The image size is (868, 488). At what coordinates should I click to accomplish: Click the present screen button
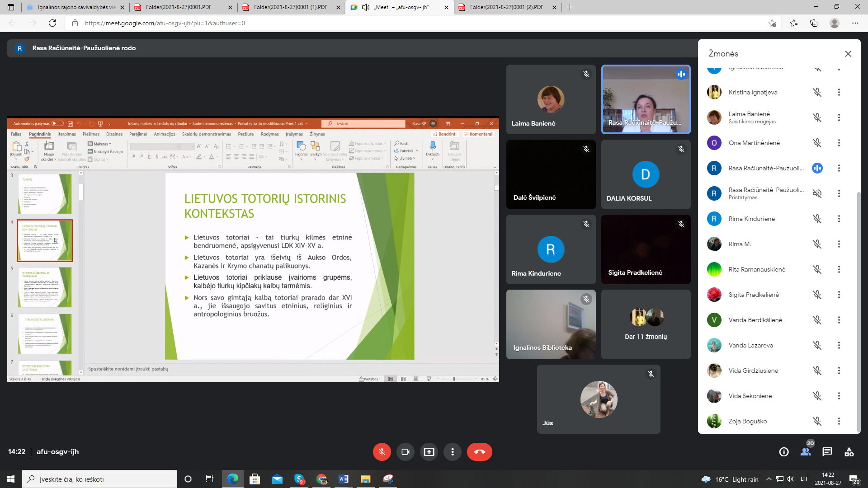[429, 452]
